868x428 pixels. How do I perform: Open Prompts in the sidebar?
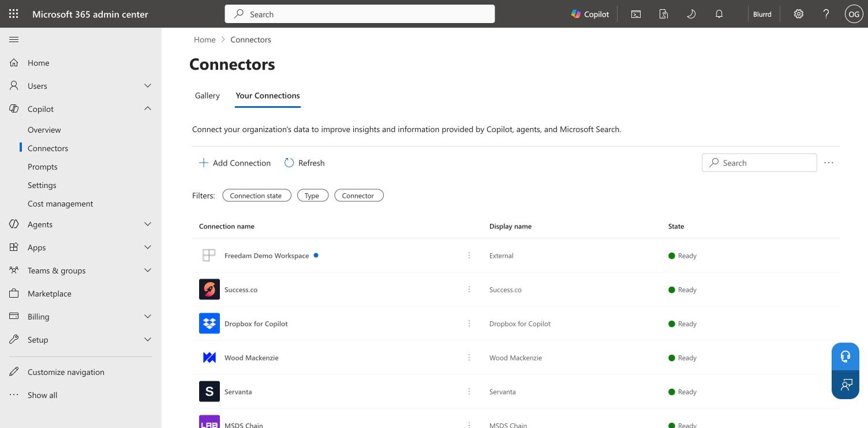click(43, 167)
